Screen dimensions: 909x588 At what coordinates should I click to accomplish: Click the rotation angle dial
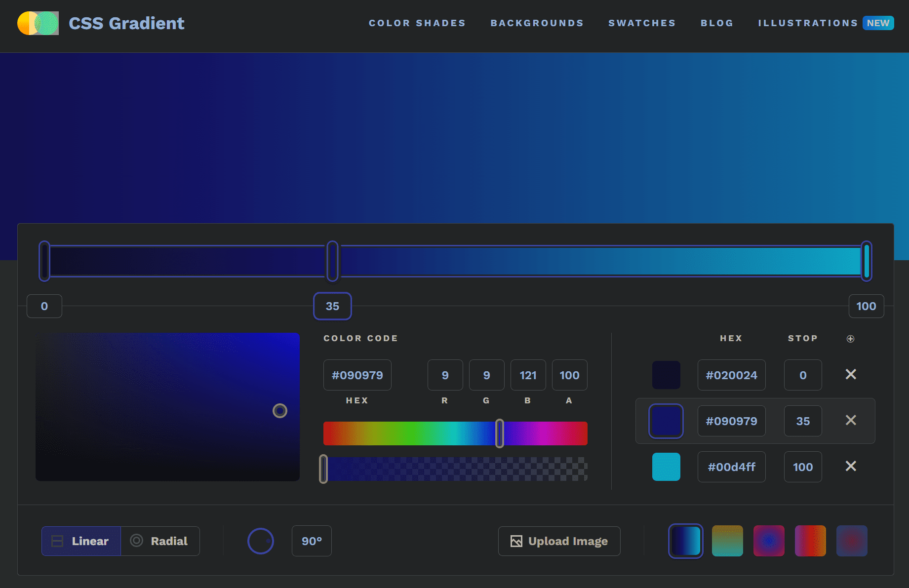260,541
